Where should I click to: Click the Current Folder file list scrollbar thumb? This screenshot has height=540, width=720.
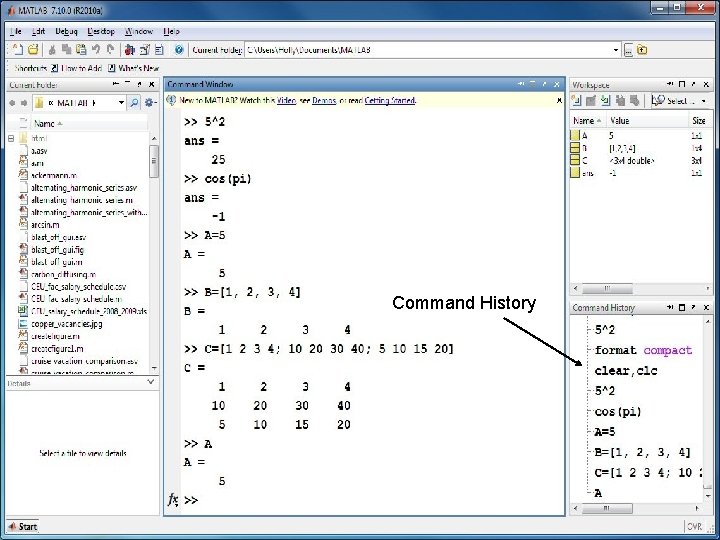click(154, 161)
